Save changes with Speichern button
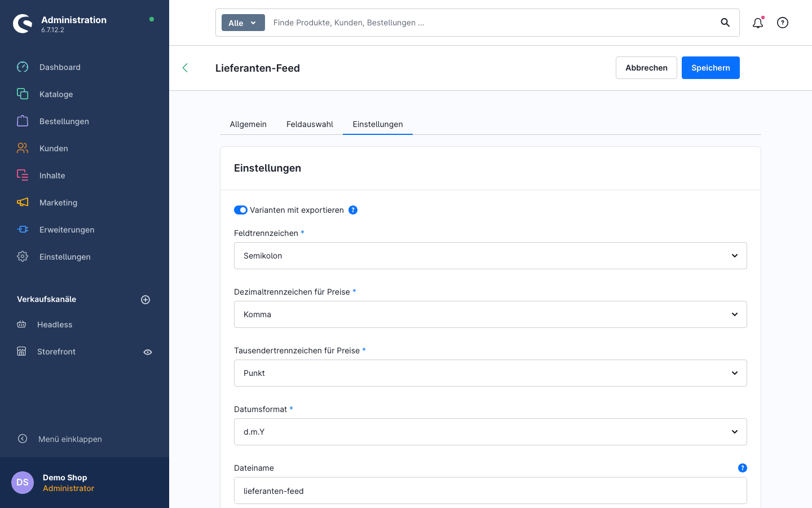Viewport: 812px width, 508px height. [x=710, y=68]
